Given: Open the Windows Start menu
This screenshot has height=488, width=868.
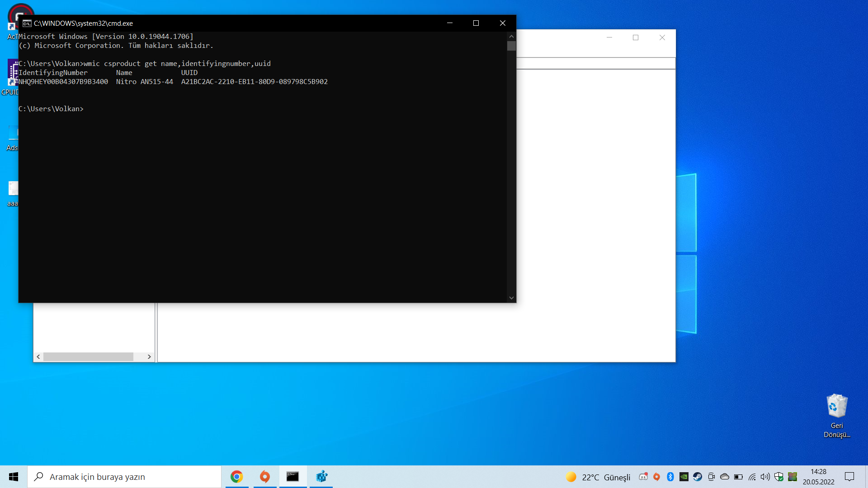Looking at the screenshot, I should pos(14,477).
